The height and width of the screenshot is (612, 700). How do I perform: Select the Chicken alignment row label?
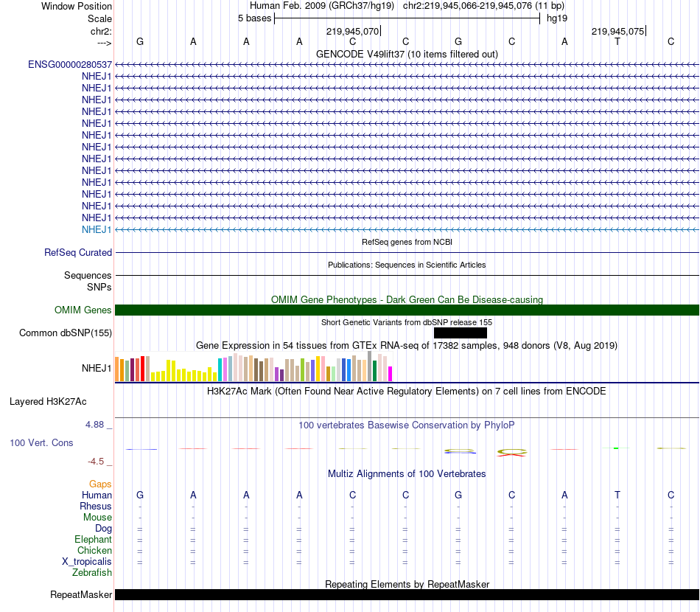(x=94, y=550)
